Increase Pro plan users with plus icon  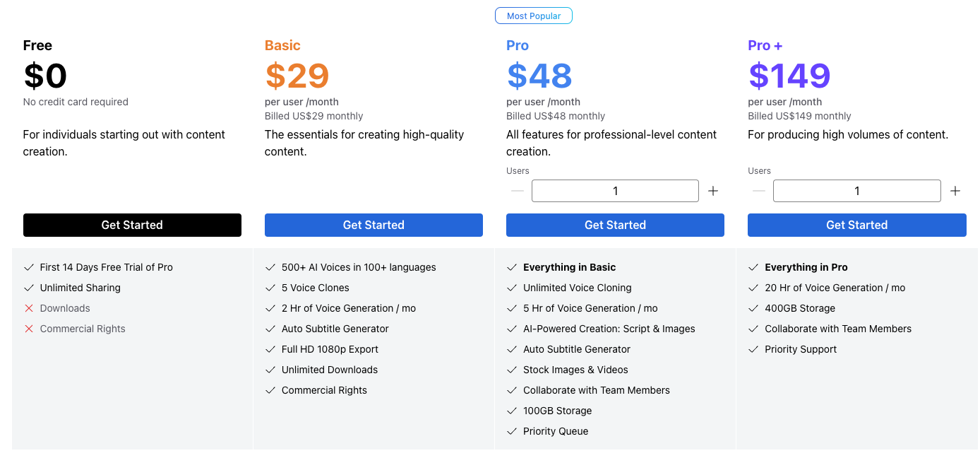click(x=713, y=191)
